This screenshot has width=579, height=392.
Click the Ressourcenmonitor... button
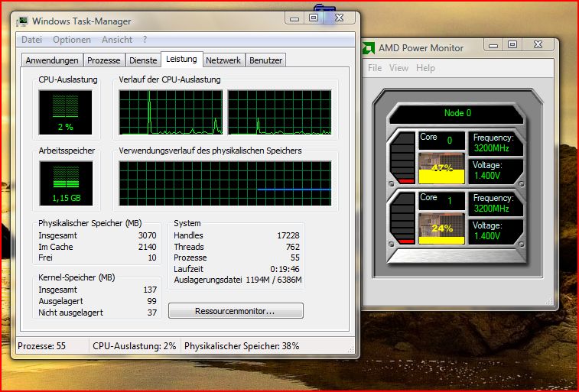(236, 311)
